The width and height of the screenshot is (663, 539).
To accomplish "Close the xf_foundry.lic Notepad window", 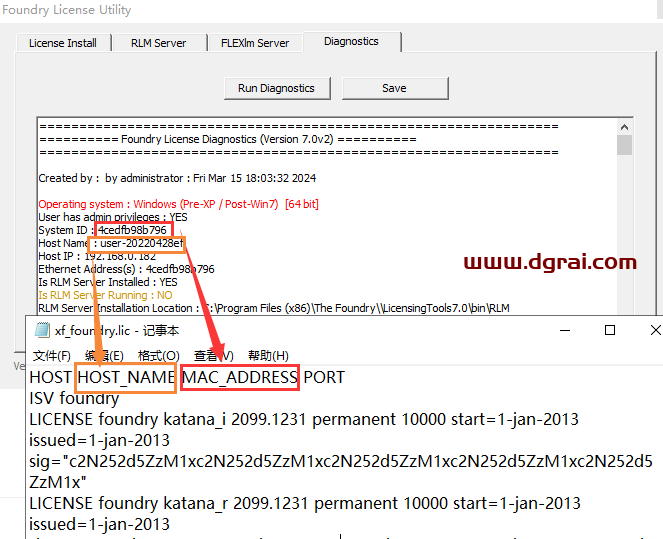I will [x=655, y=330].
